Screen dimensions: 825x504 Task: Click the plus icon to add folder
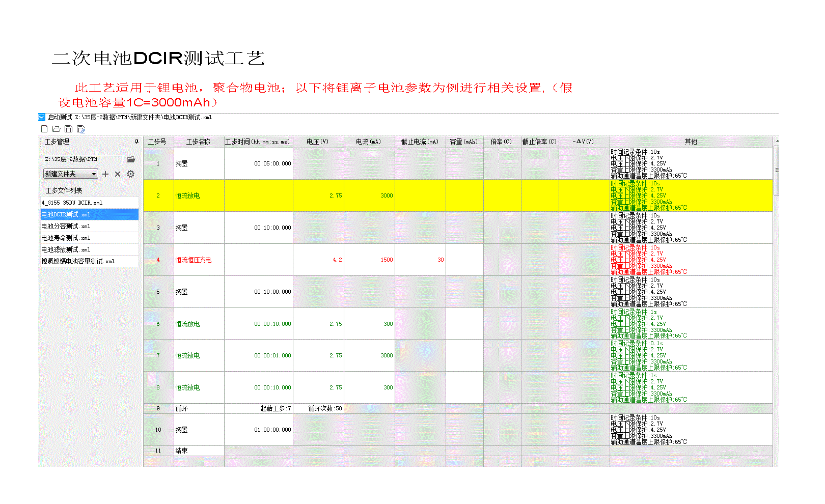(105, 174)
